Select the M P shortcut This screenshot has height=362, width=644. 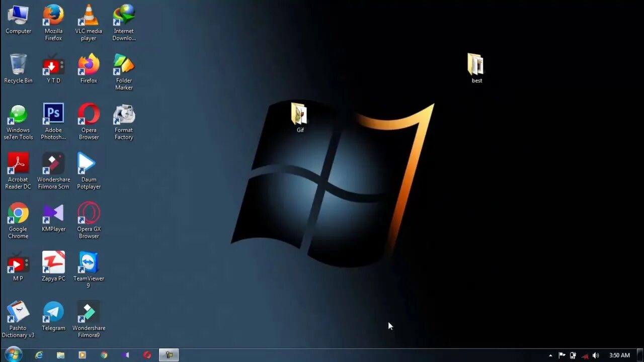(18, 266)
